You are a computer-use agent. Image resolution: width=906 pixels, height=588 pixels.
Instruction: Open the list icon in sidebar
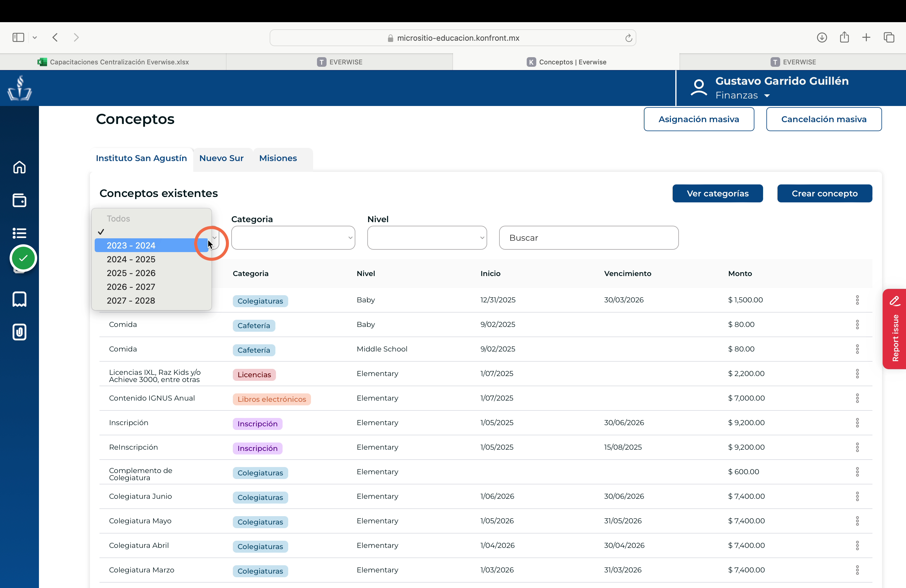tap(19, 233)
